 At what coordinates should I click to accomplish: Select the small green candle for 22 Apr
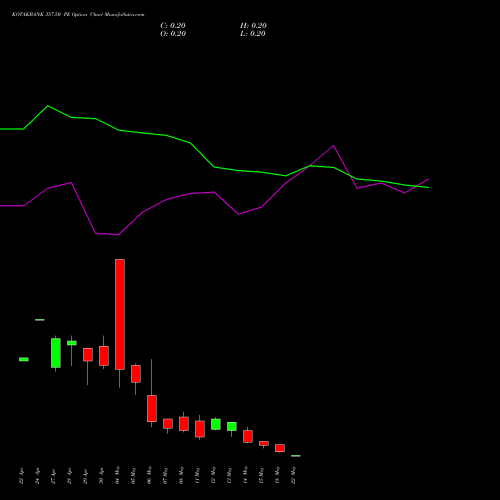point(24,359)
